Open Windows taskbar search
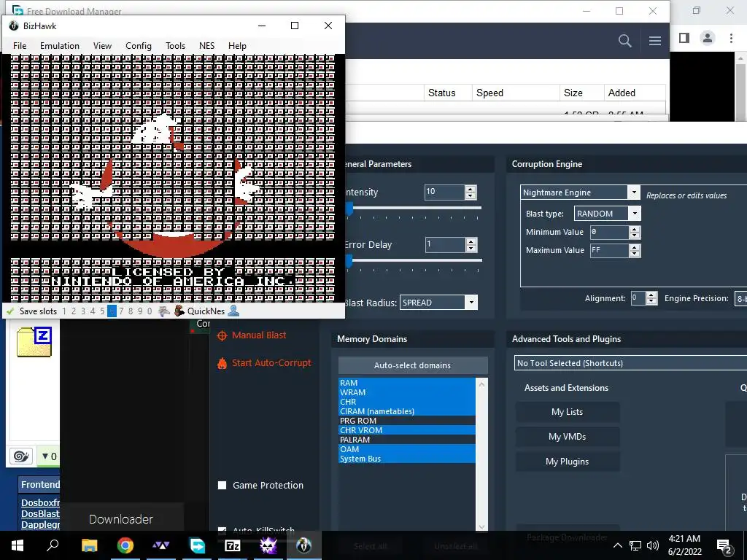Screen dimensions: 747x560 pos(53,545)
